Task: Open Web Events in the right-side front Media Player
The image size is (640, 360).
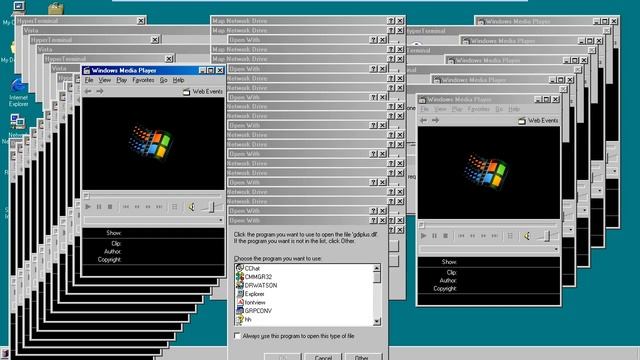Action: click(x=538, y=121)
